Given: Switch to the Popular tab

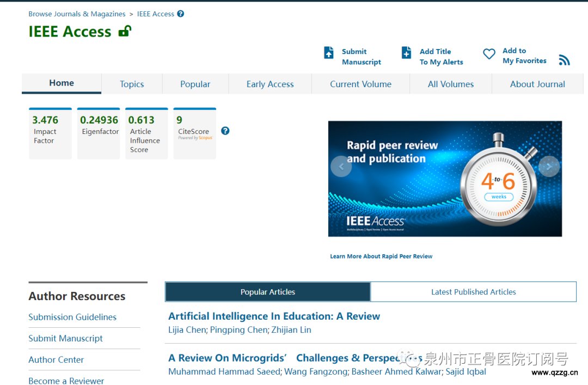Looking at the screenshot, I should (195, 84).
